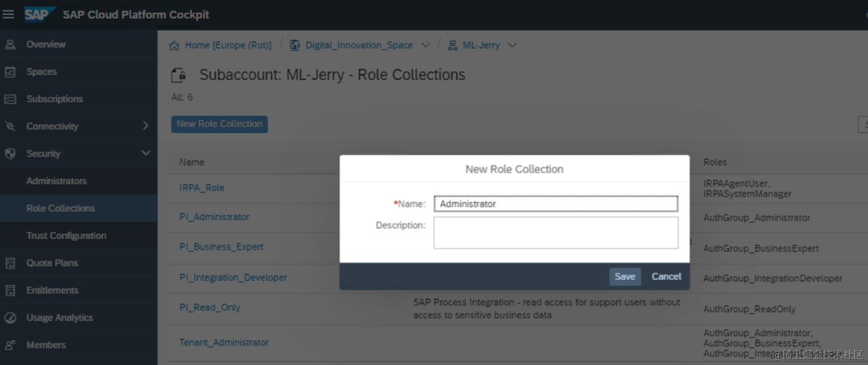
Task: Click the Home breadcrumb icon
Action: click(x=174, y=46)
